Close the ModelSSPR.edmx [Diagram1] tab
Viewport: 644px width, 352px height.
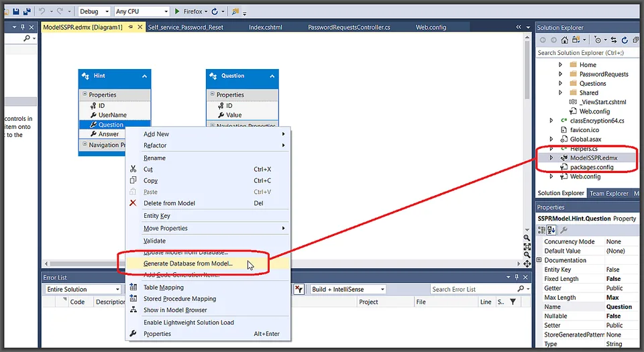point(140,27)
